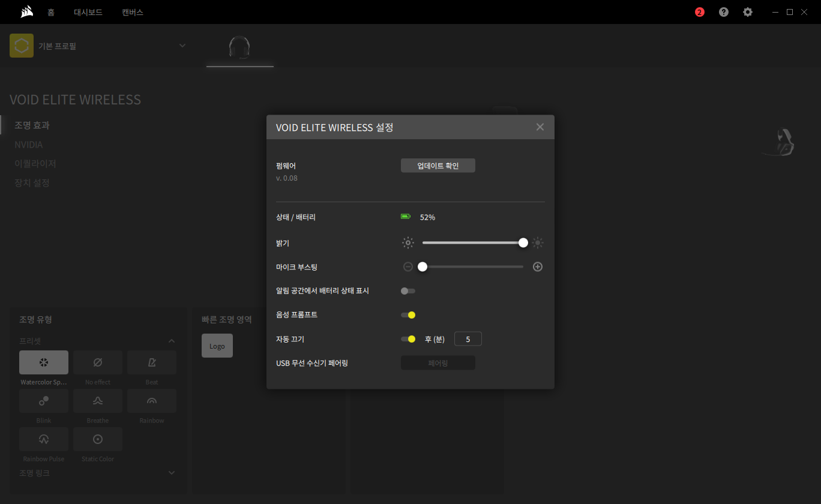The height and width of the screenshot is (504, 821).
Task: Maximize the iCUE window
Action: 790,12
